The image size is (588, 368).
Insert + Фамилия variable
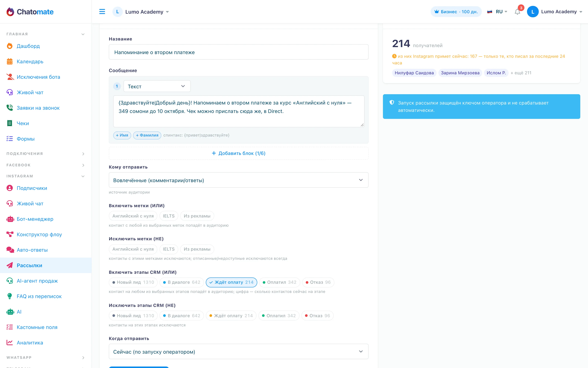(x=147, y=135)
